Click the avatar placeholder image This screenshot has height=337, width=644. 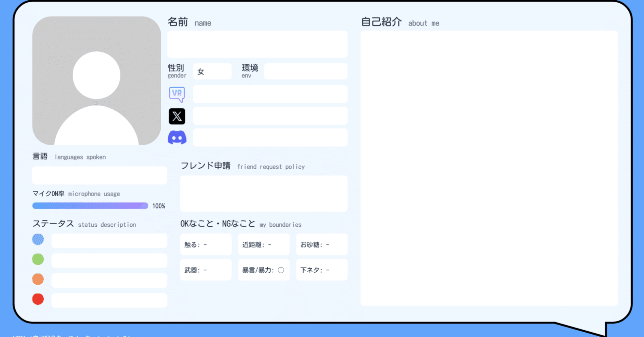click(97, 80)
